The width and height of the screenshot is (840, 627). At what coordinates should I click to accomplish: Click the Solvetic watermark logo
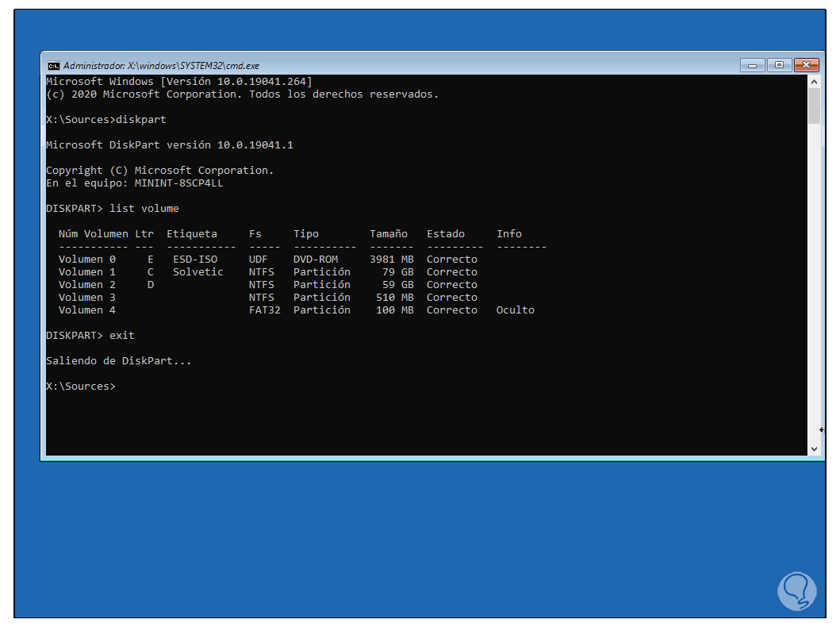tap(796, 591)
